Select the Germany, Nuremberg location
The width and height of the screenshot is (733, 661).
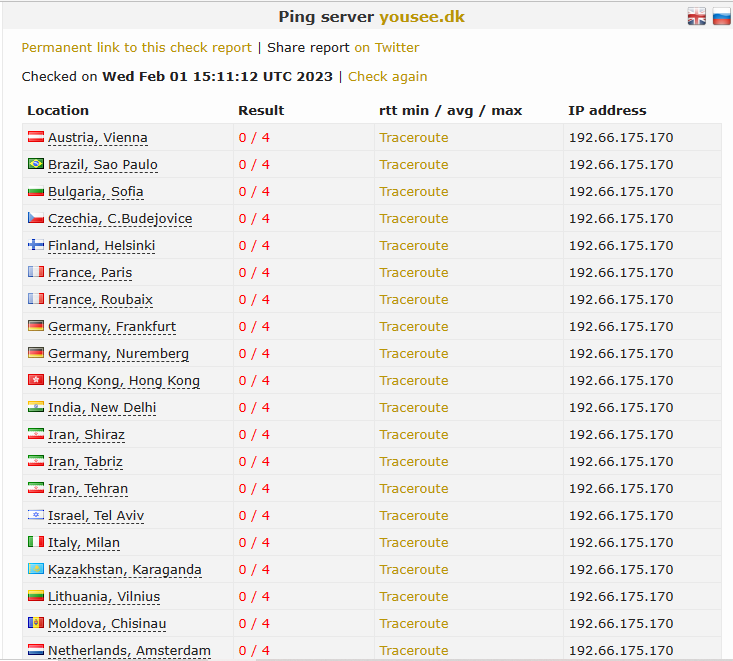(x=119, y=354)
